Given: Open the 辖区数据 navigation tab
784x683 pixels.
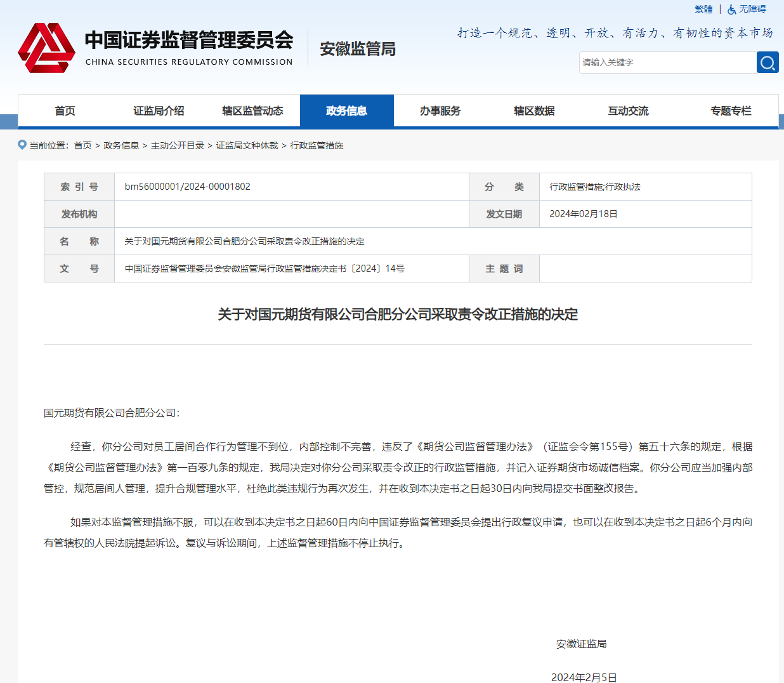Looking at the screenshot, I should [x=534, y=110].
